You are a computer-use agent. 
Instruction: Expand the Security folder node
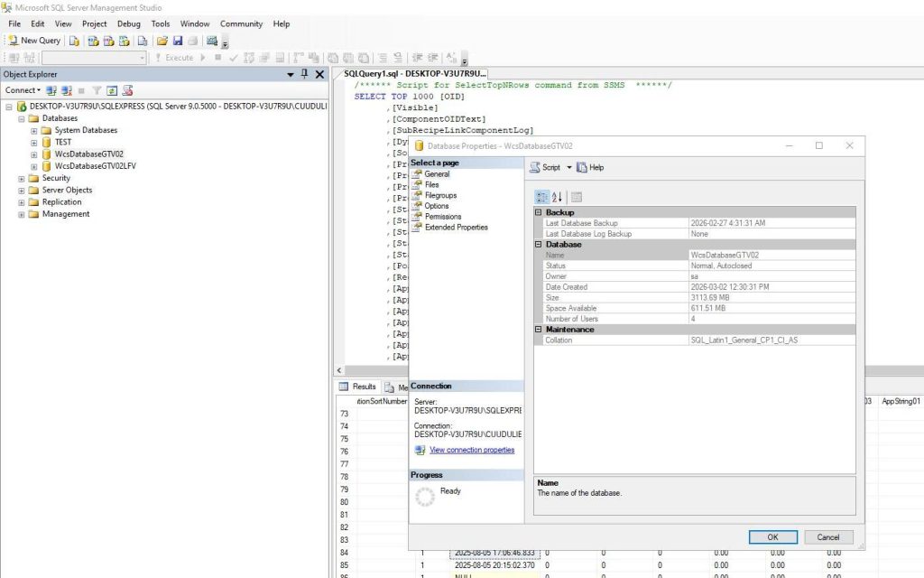[x=22, y=179]
